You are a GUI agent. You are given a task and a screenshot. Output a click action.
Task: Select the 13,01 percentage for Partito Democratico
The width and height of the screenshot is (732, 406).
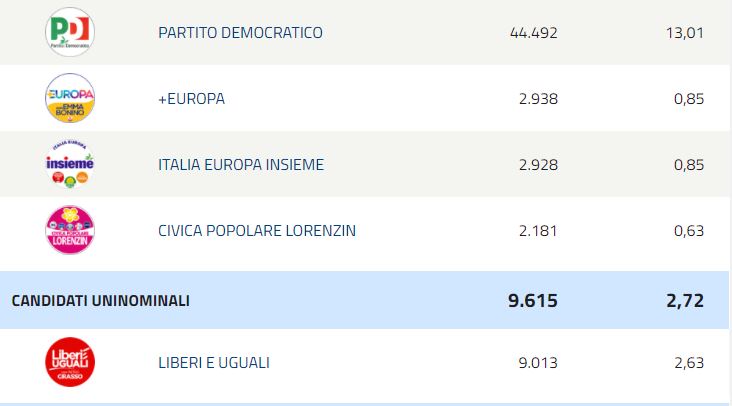pos(685,33)
